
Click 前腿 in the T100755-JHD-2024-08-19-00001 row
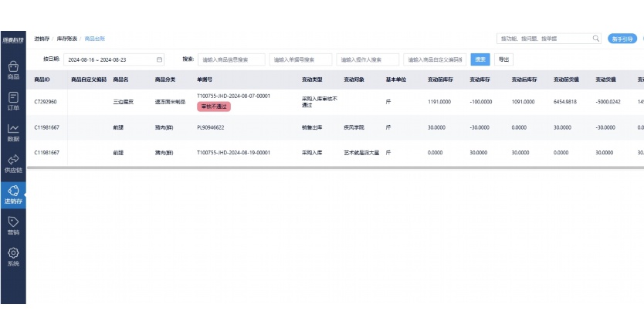coord(118,153)
